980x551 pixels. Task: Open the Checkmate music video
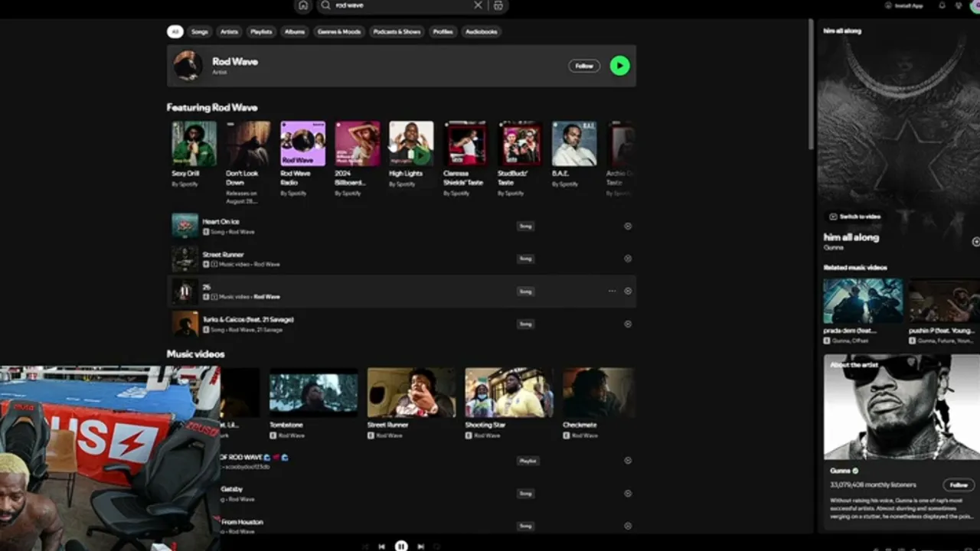pyautogui.click(x=599, y=393)
